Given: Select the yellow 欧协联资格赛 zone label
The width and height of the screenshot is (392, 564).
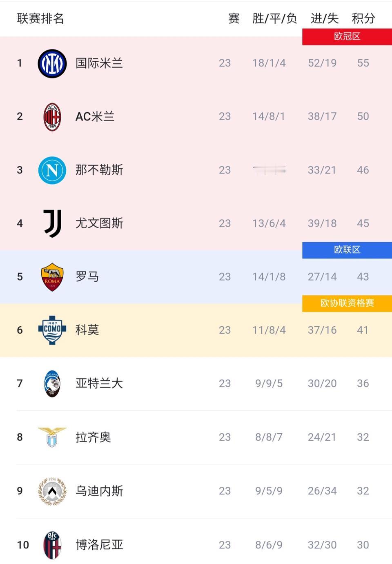Looking at the screenshot, I should (346, 303).
